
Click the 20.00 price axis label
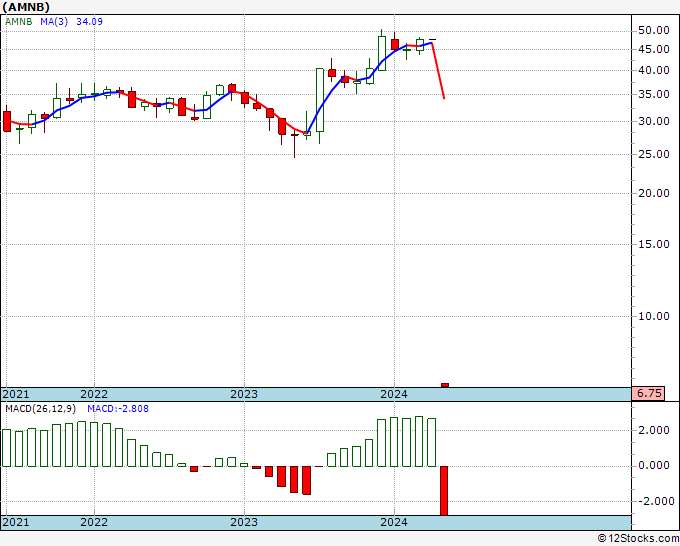click(x=654, y=193)
